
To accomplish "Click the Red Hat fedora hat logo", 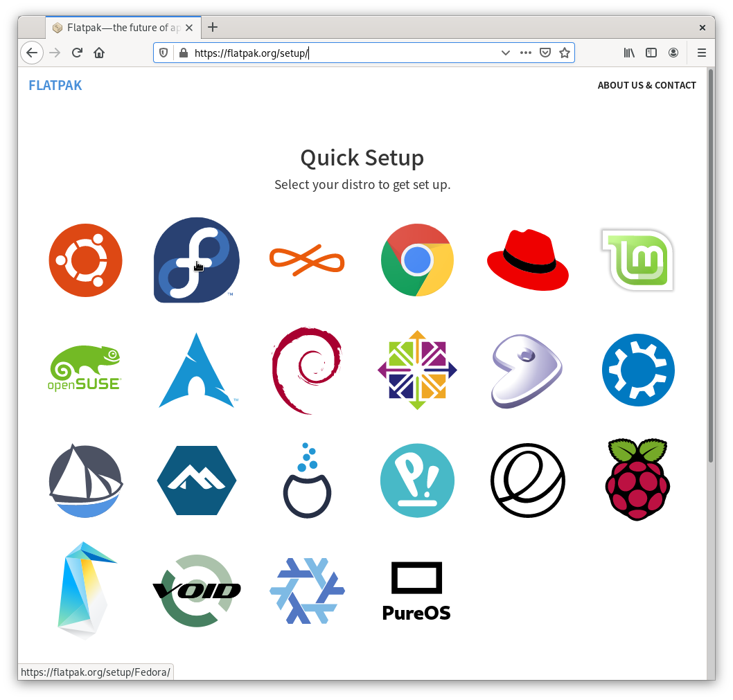I will pyautogui.click(x=528, y=260).
